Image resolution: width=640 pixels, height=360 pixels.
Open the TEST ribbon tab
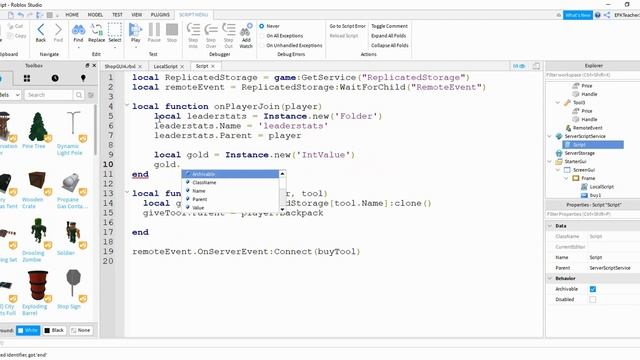(x=118, y=15)
